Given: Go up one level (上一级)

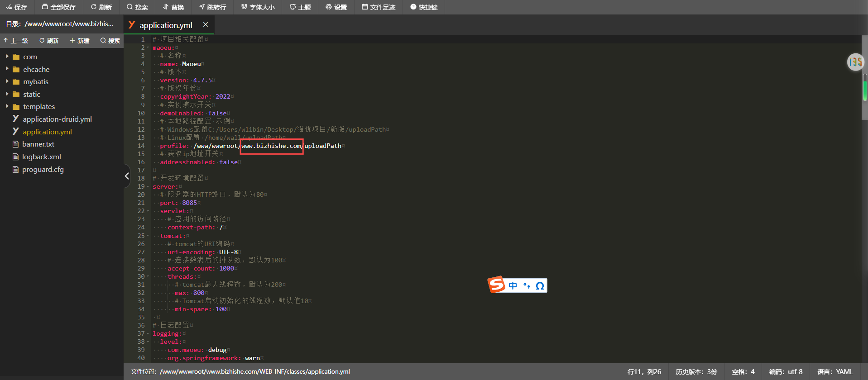Looking at the screenshot, I should click(16, 41).
